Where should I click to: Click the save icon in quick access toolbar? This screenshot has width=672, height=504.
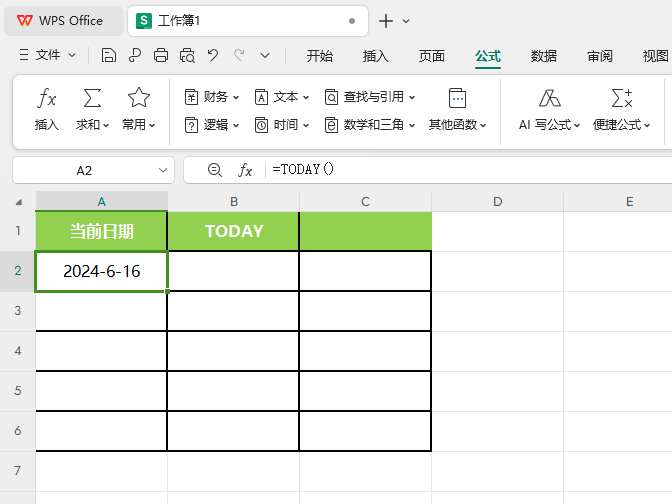click(109, 56)
